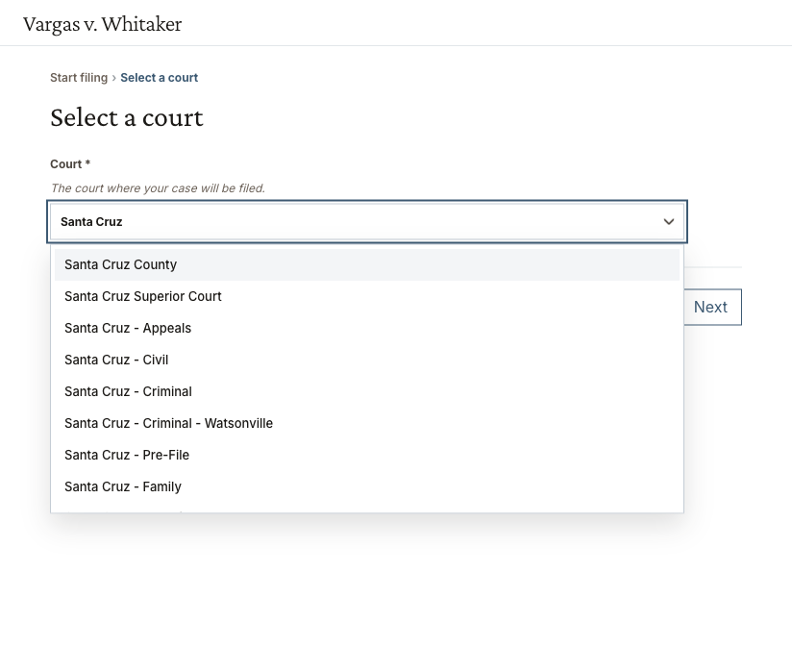
Task: Click the court dropdown chevron arrow
Action: 669,222
